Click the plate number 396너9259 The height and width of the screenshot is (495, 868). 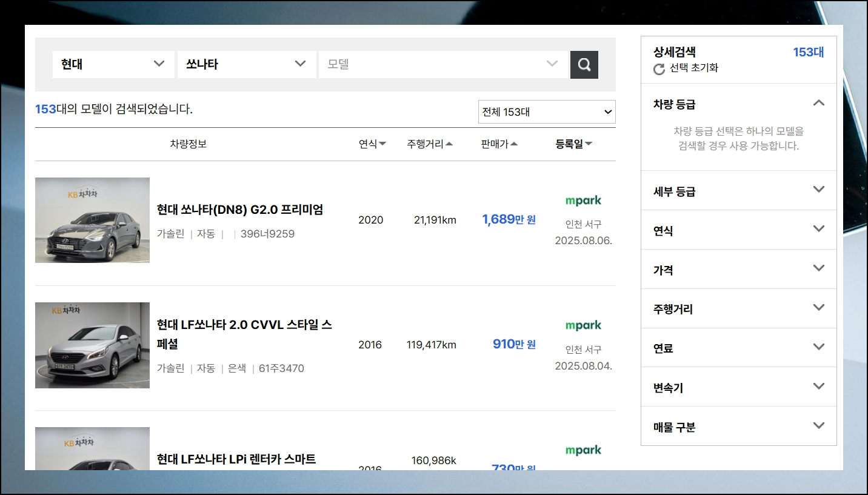point(267,234)
